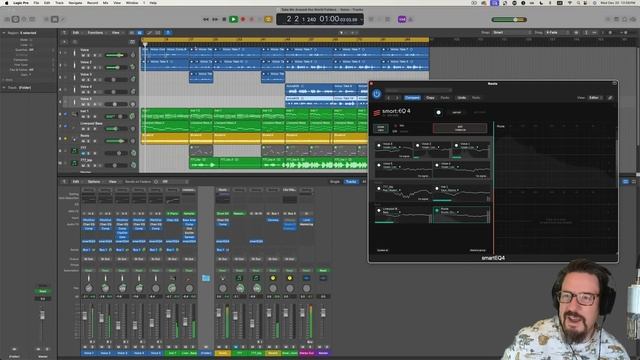
Task: Open the Library with the control bar icon
Action: [7, 19]
